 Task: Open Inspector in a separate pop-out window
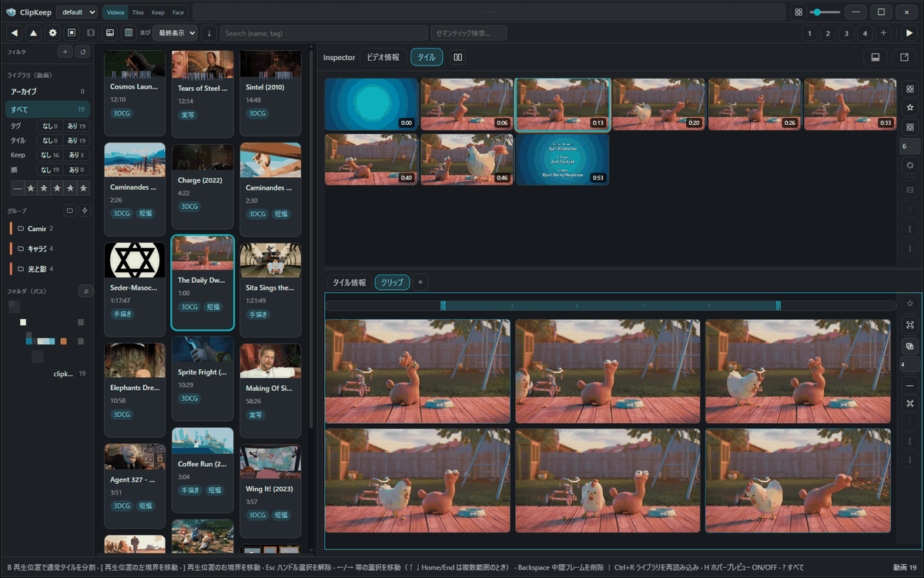[x=902, y=57]
